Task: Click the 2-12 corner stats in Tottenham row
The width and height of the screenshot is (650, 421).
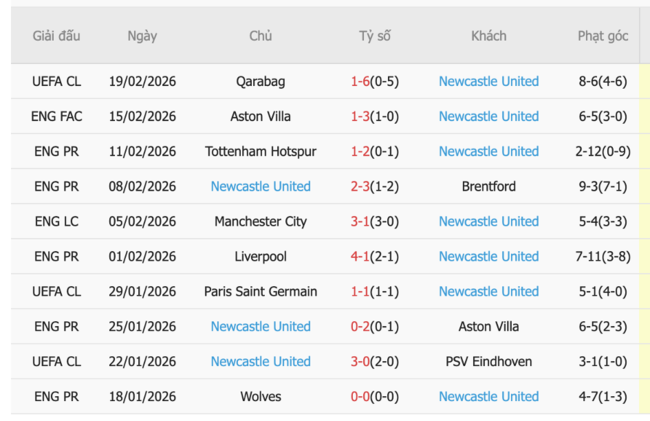Action: (587, 151)
